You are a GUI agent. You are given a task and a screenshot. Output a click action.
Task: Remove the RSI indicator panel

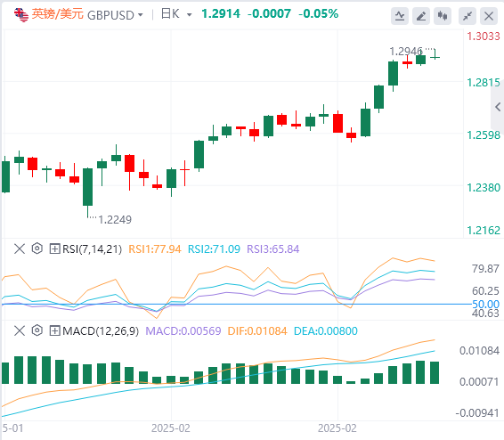[x=20, y=249]
